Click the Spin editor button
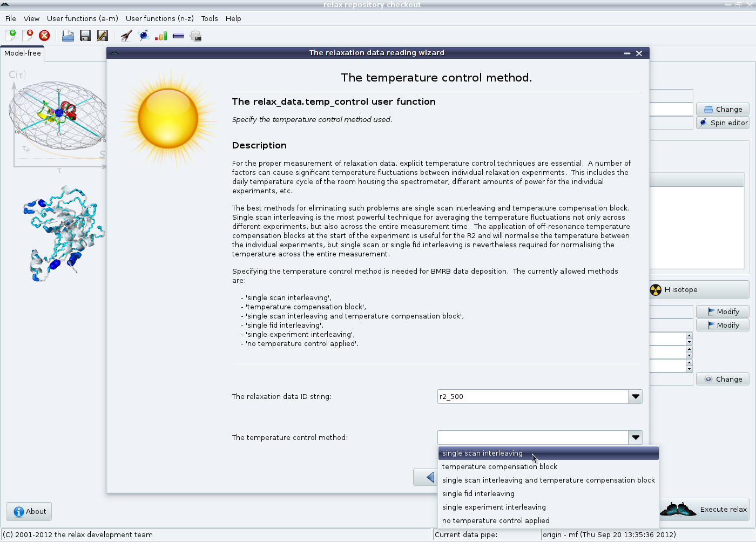The height and width of the screenshot is (542, 756). [723, 123]
